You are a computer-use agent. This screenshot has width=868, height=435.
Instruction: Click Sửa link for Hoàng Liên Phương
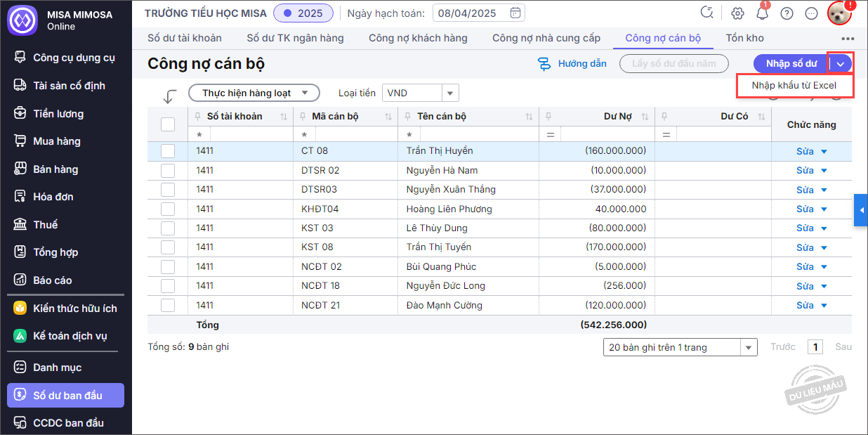pyautogui.click(x=805, y=209)
